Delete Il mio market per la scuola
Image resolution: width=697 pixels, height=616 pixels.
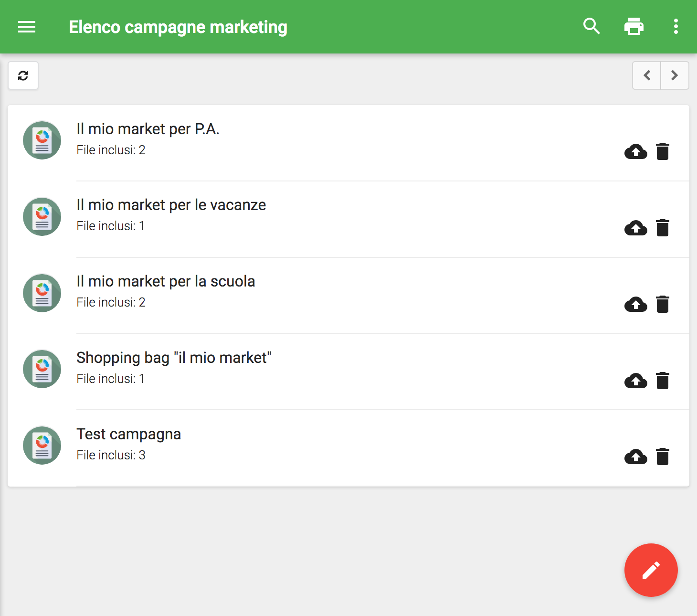[663, 304]
